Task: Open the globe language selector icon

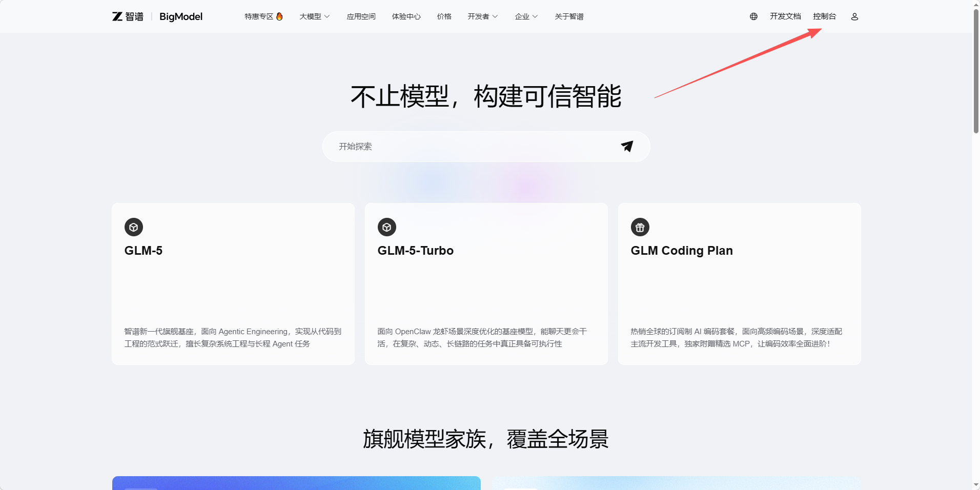Action: click(x=753, y=16)
